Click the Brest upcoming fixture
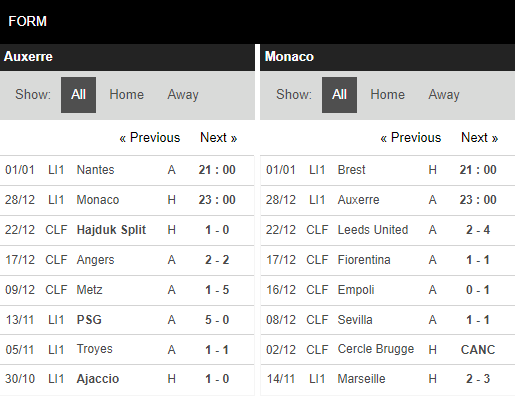 coord(388,170)
